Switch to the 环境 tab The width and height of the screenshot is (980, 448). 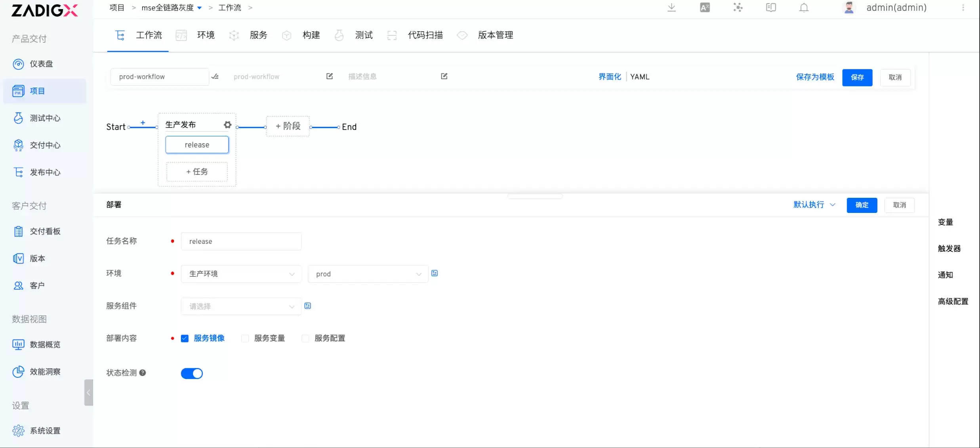click(x=195, y=35)
